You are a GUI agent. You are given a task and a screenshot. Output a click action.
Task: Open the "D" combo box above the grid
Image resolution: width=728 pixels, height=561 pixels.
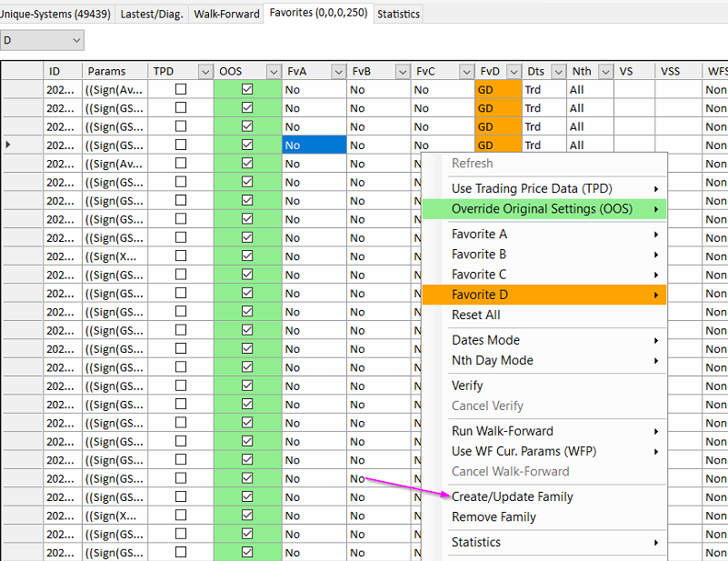pos(75,40)
